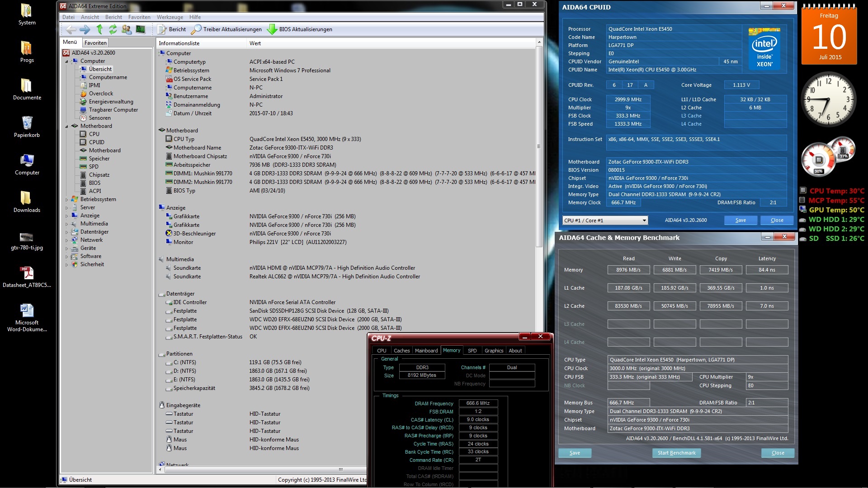
Task: Click the blue forward arrow toolbar icon
Action: click(85, 29)
